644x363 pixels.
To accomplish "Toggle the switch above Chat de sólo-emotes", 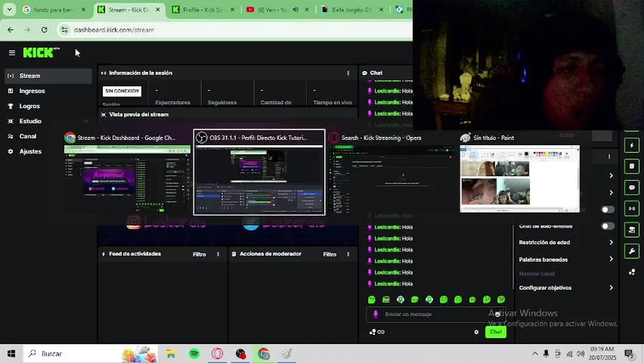I will pyautogui.click(x=608, y=210).
